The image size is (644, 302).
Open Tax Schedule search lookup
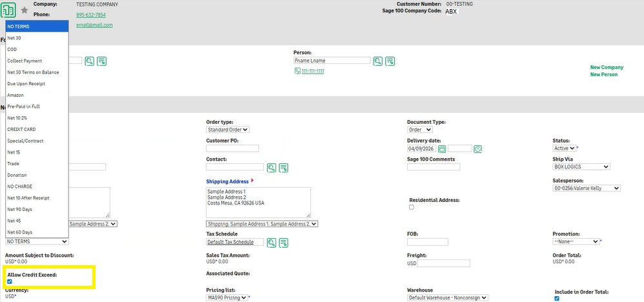272,243
